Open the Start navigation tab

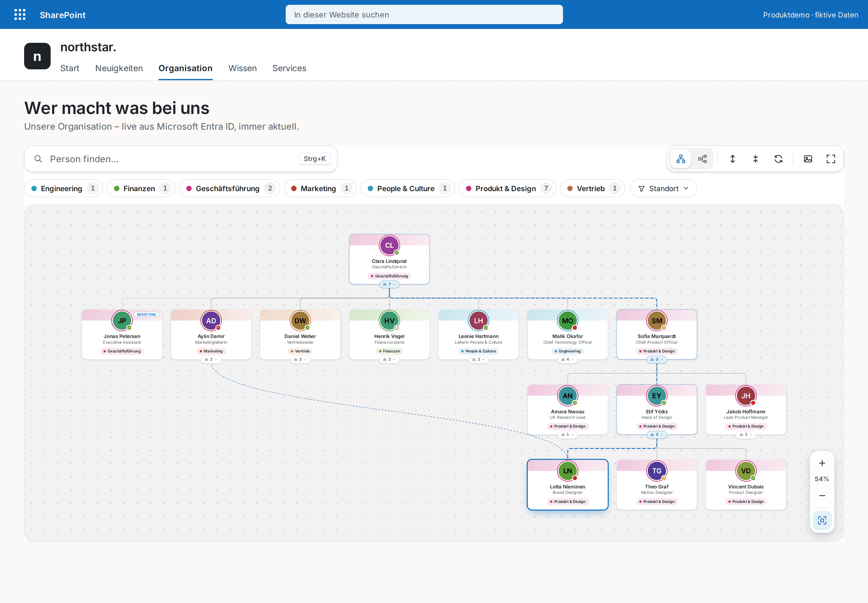click(70, 68)
